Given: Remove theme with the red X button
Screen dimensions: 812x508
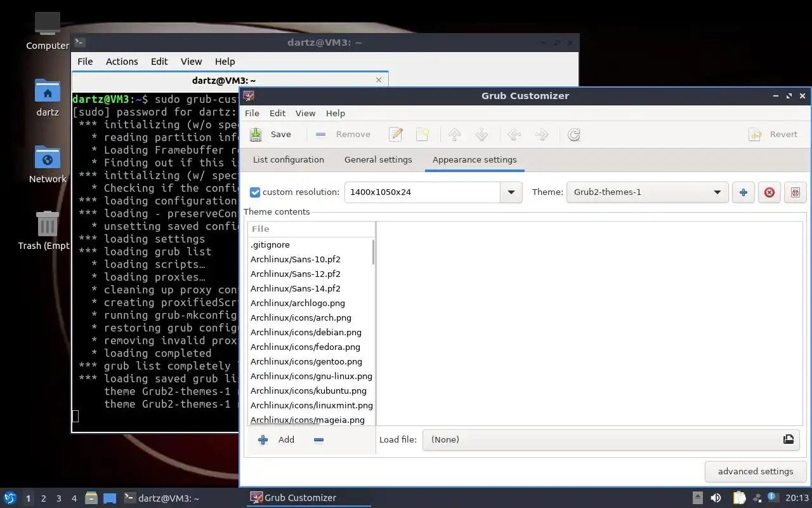Looking at the screenshot, I should click(769, 192).
